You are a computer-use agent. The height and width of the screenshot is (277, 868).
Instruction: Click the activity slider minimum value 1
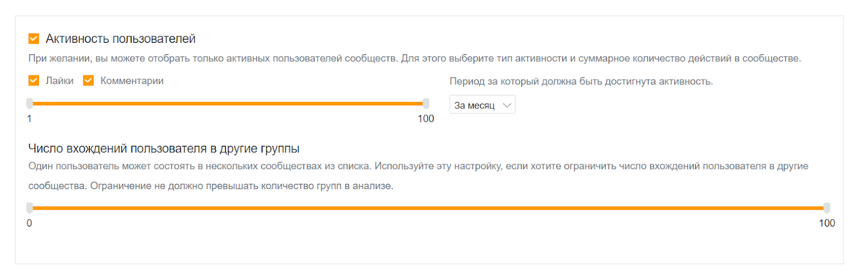click(x=29, y=119)
